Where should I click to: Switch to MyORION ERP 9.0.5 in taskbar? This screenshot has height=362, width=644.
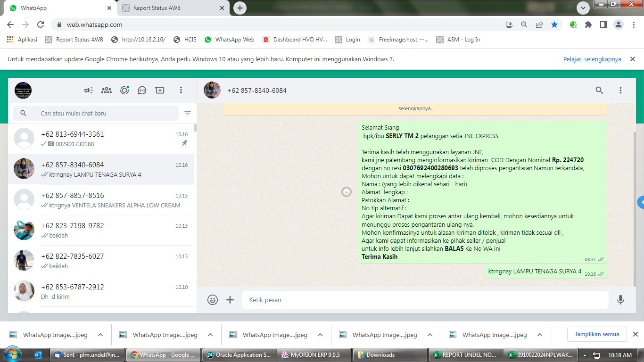tap(314, 355)
